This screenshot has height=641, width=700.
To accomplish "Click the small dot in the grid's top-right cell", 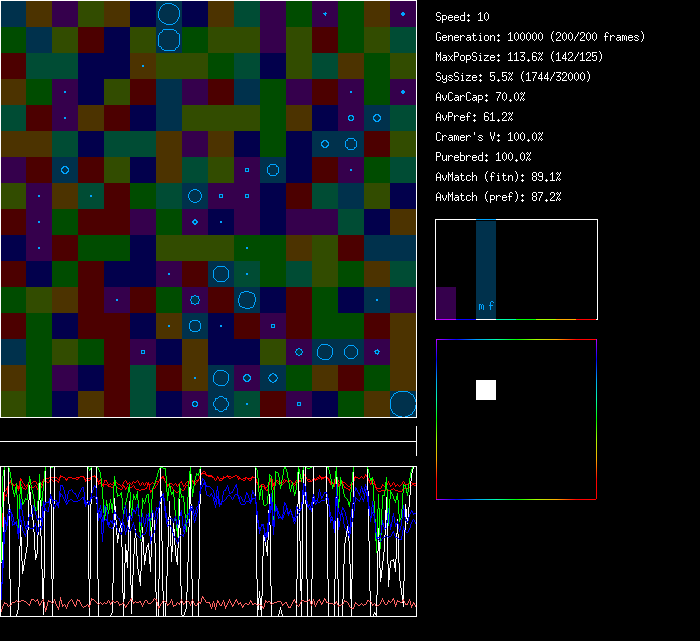I will [403, 14].
